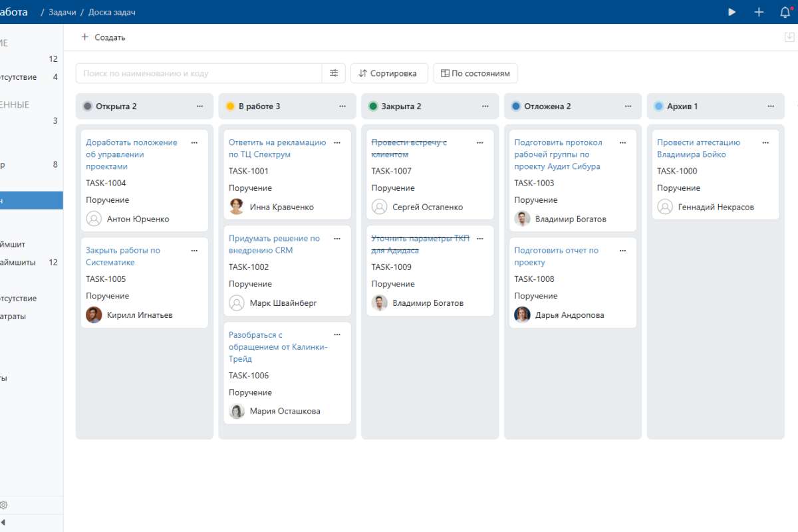This screenshot has width=798, height=532.
Task: Click the light-blue Архив status dot
Action: 659,106
